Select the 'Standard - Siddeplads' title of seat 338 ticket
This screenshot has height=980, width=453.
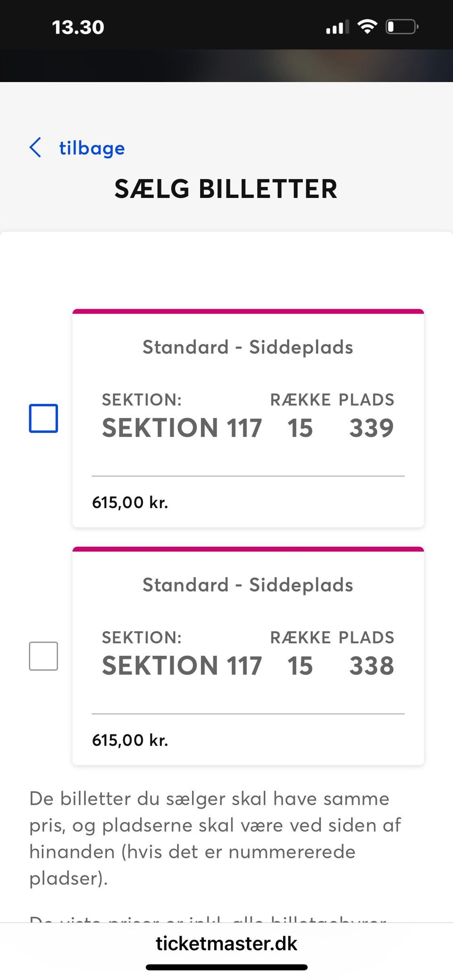(248, 585)
